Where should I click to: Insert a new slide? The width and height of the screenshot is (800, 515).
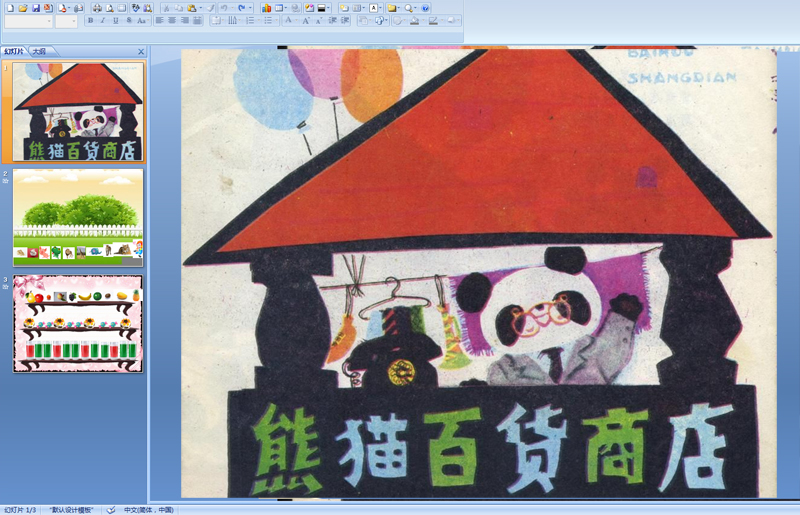click(344, 8)
